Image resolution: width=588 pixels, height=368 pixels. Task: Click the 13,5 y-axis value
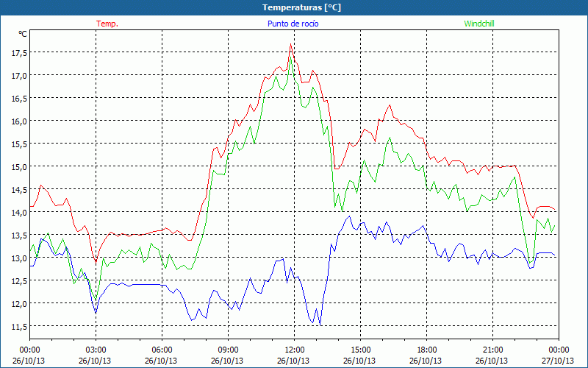tap(19, 236)
